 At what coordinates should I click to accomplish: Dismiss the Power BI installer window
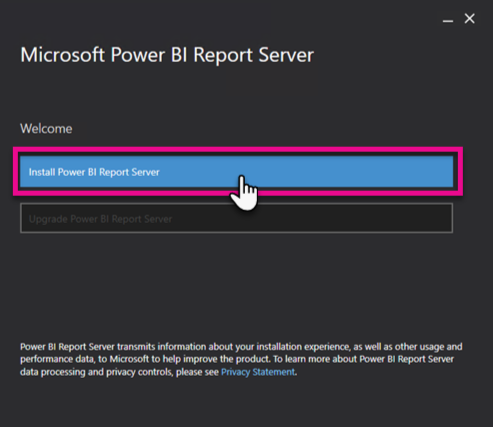[x=469, y=18]
